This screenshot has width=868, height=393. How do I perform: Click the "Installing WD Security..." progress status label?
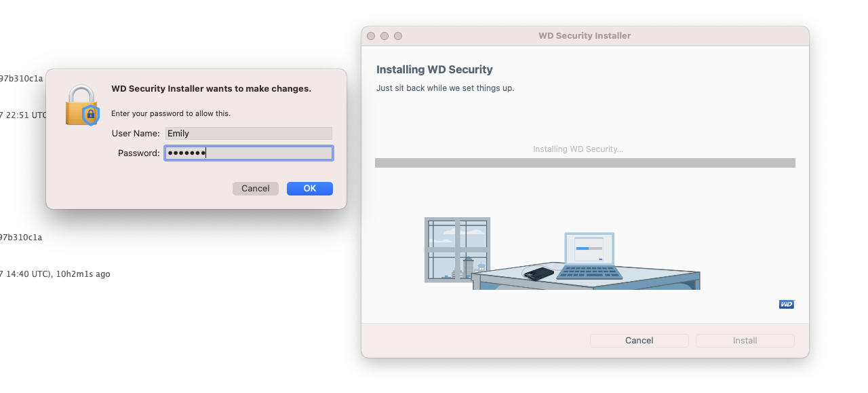tap(578, 149)
